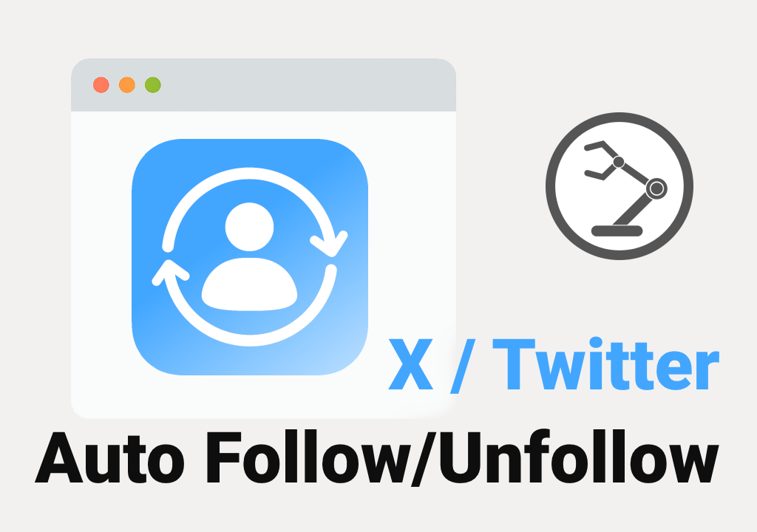Click the robot arm base plate
757x532 pixels.
617,231
